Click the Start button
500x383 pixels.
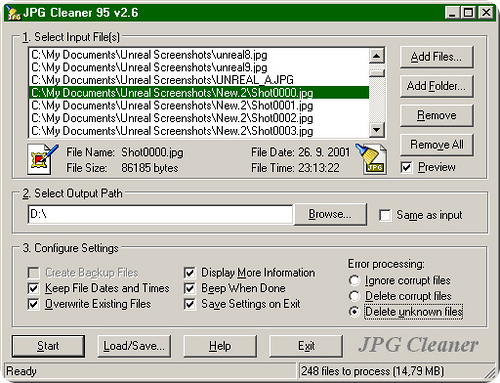[x=48, y=346]
